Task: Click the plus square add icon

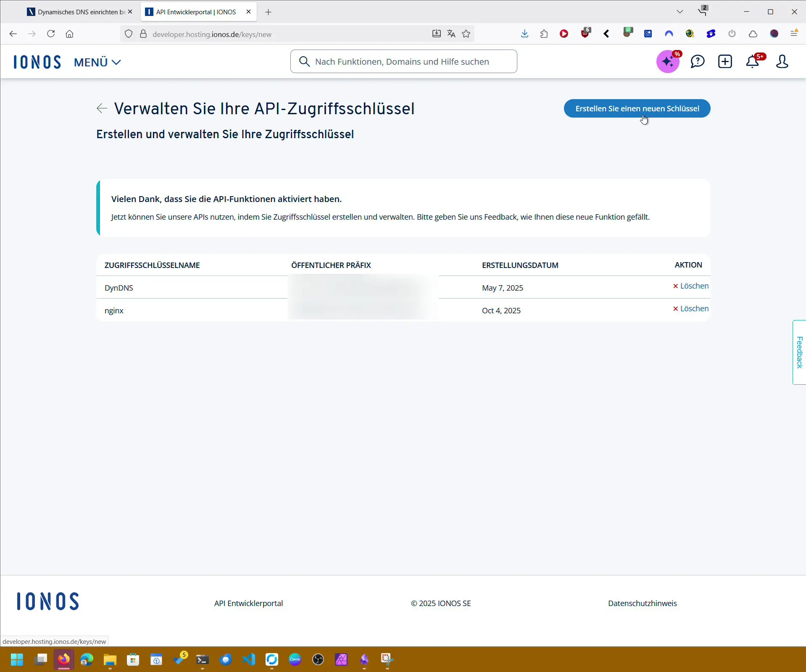Action: (x=725, y=62)
